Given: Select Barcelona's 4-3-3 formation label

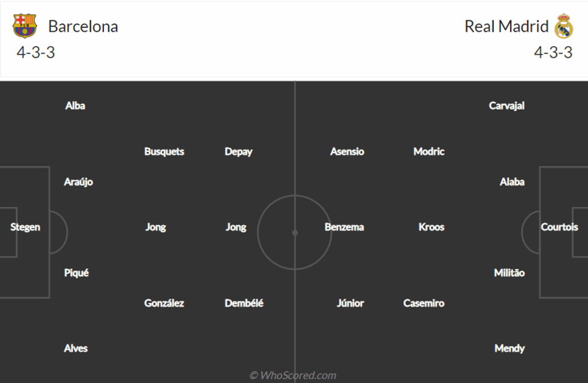Looking at the screenshot, I should coord(36,53).
